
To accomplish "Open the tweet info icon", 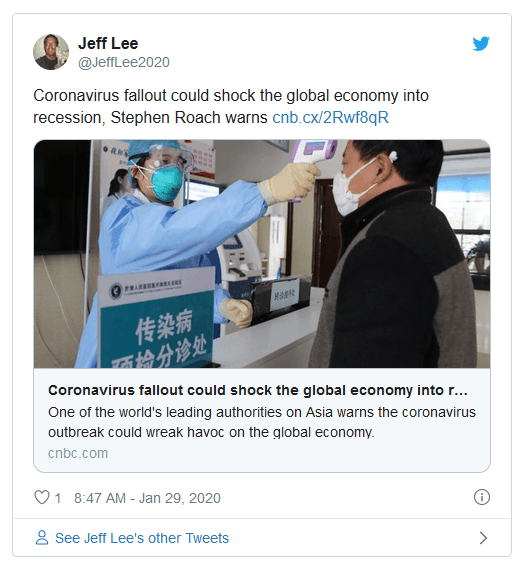I will (482, 497).
